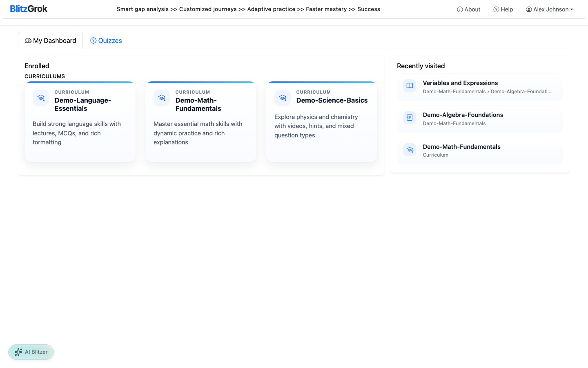The height and width of the screenshot is (368, 588).
Task: Select the My Dashboard tab
Action: (x=51, y=40)
